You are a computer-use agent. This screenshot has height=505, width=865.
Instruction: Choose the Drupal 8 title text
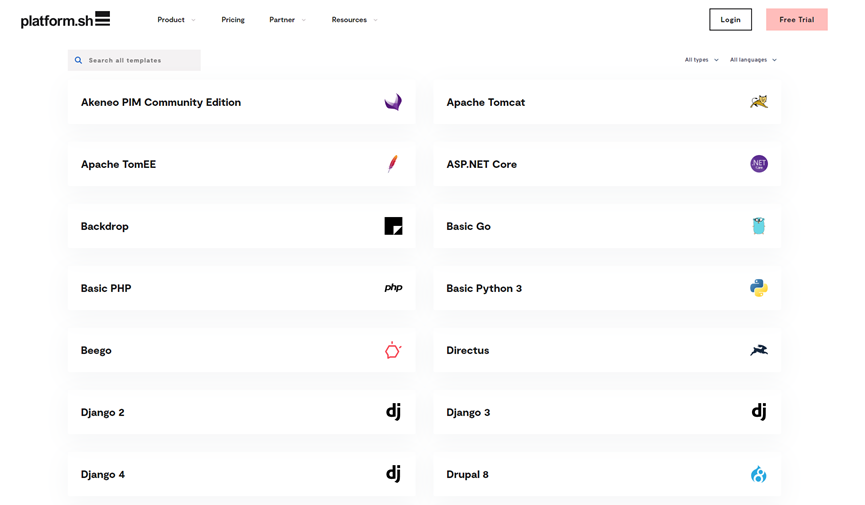pyautogui.click(x=467, y=474)
